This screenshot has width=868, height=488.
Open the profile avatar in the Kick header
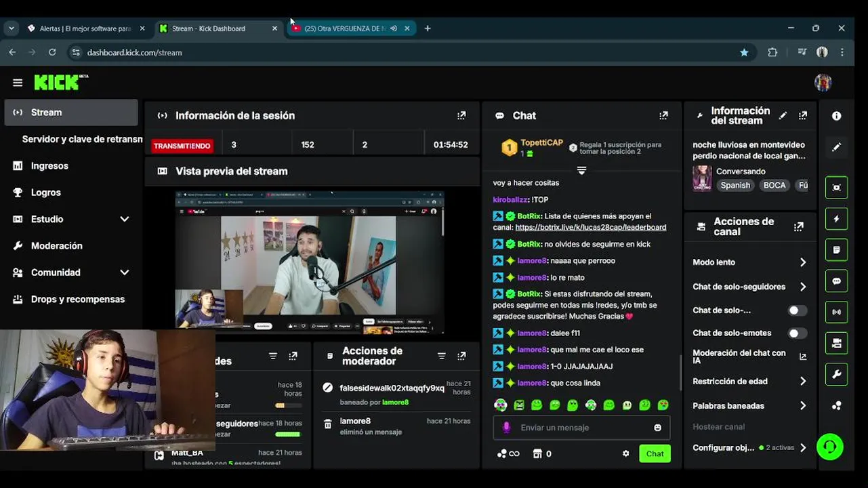tap(823, 83)
